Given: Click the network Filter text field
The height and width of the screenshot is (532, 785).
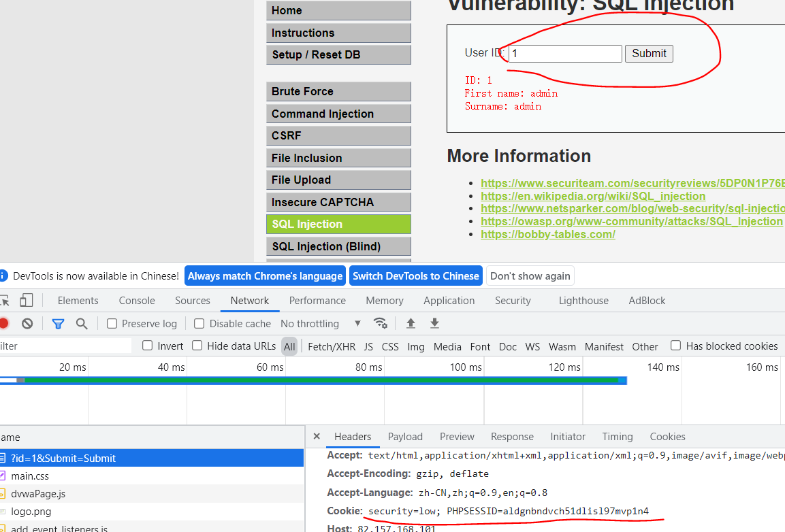Looking at the screenshot, I should pos(65,346).
